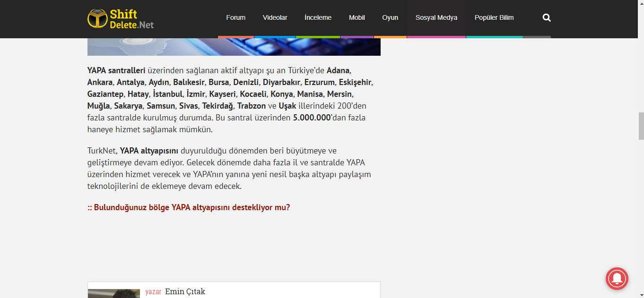Select Mobil in the navigation bar
The height and width of the screenshot is (298, 644).
357,18
